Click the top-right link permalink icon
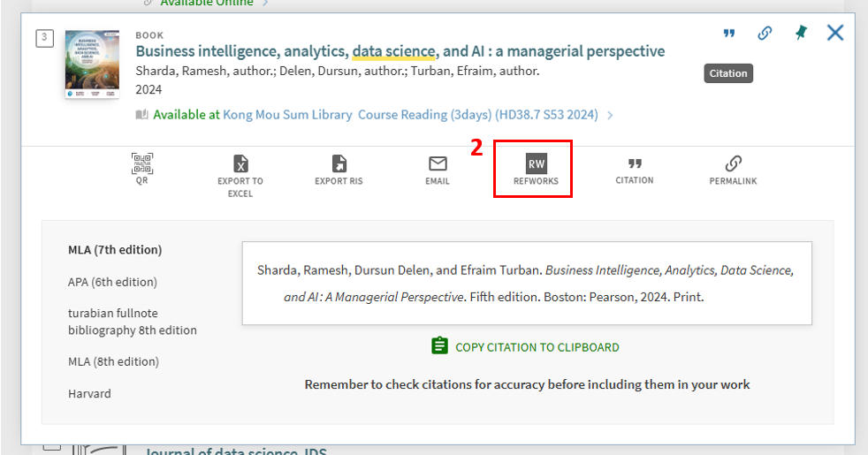Viewport: 868px width, 455px height. [765, 34]
